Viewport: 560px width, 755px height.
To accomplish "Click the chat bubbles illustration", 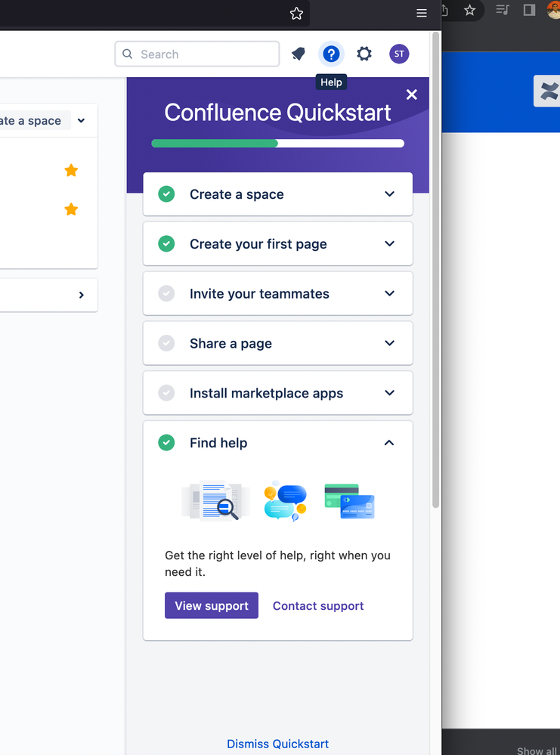I will (x=286, y=500).
